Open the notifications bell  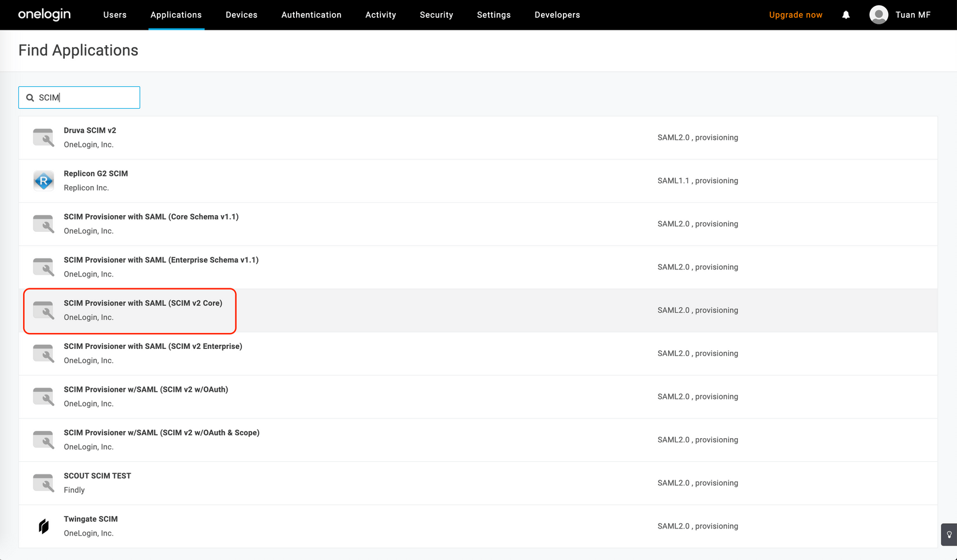tap(846, 15)
